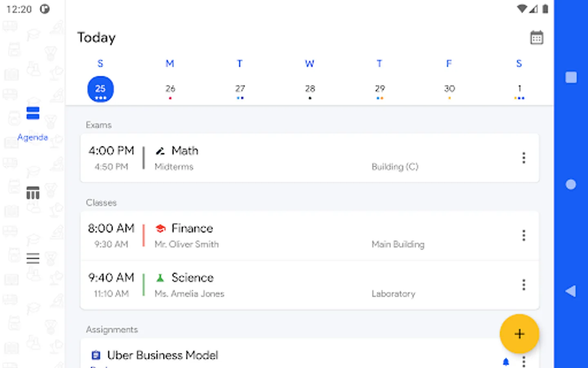The width and height of the screenshot is (588, 368).
Task: Open options for Math exam
Action: (x=523, y=158)
